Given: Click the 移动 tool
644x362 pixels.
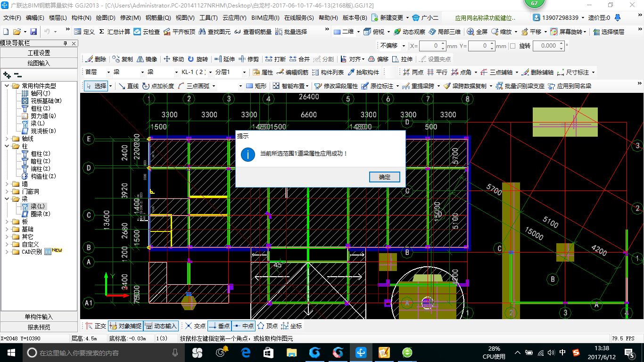Looking at the screenshot, I should pos(173,59).
